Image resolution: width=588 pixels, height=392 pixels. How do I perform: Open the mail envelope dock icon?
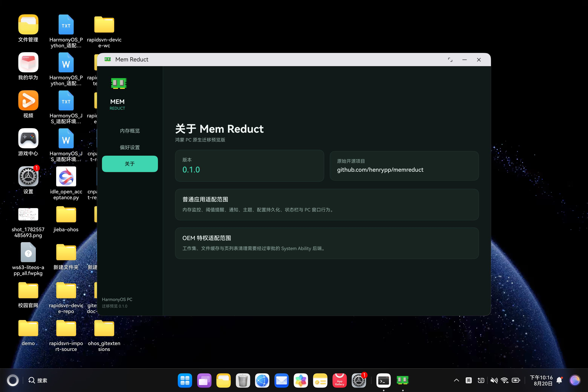(x=282, y=381)
